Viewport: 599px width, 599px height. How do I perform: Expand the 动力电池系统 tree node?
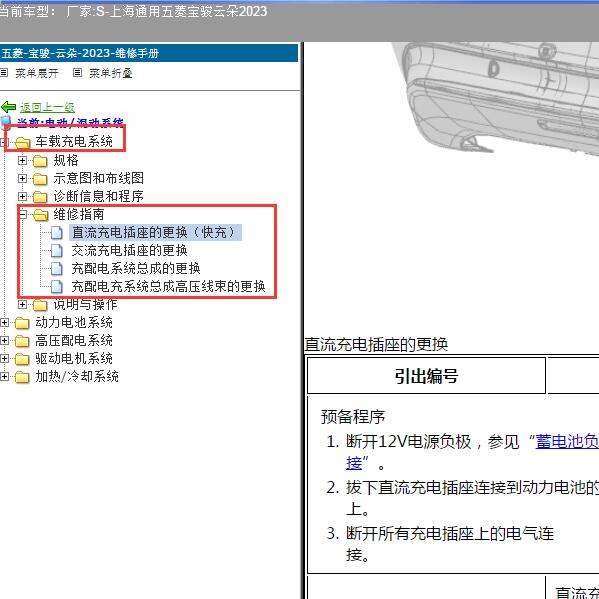[4, 322]
